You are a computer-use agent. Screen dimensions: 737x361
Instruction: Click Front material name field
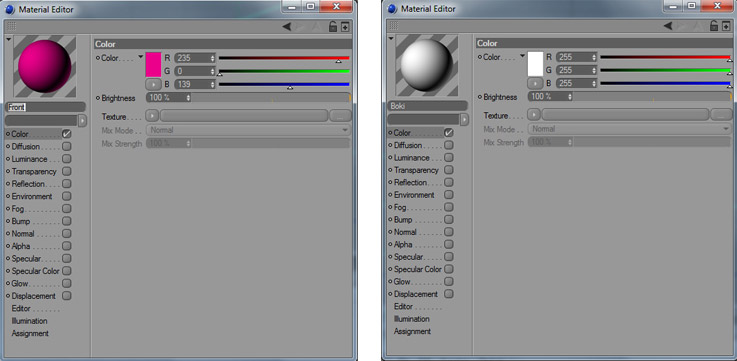(45, 107)
